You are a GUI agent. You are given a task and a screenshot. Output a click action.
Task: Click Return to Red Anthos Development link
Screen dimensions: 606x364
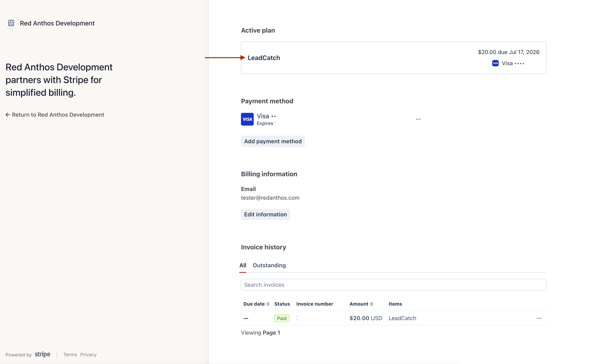point(55,115)
